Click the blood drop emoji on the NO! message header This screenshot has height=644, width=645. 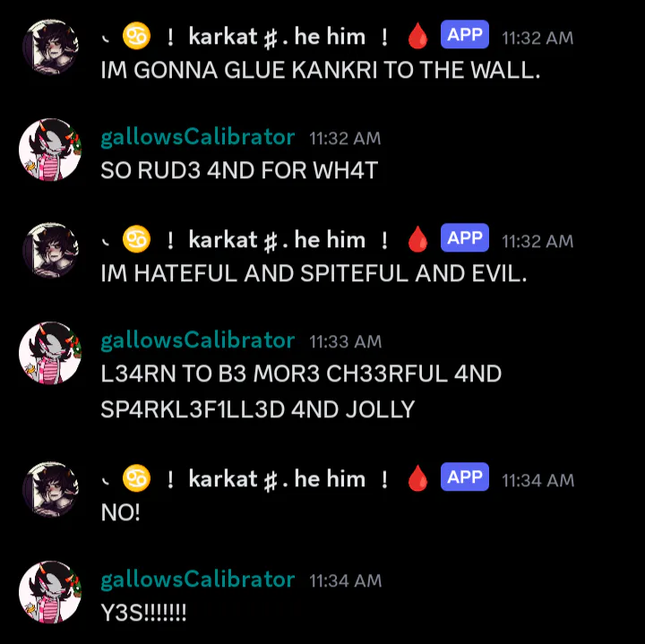point(417,478)
